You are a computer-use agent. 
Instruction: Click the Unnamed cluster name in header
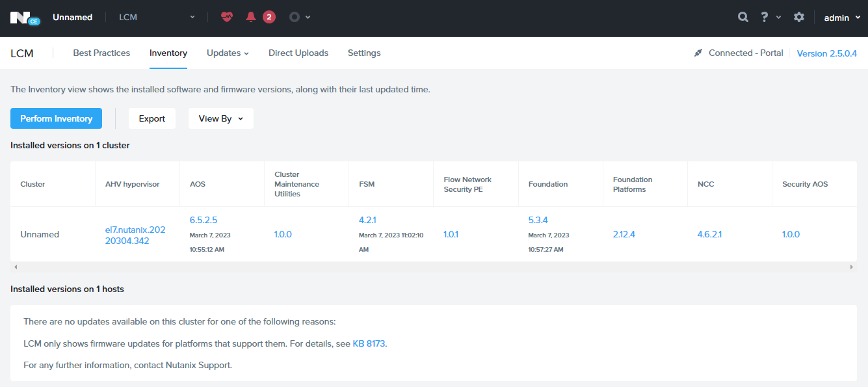[x=72, y=18]
